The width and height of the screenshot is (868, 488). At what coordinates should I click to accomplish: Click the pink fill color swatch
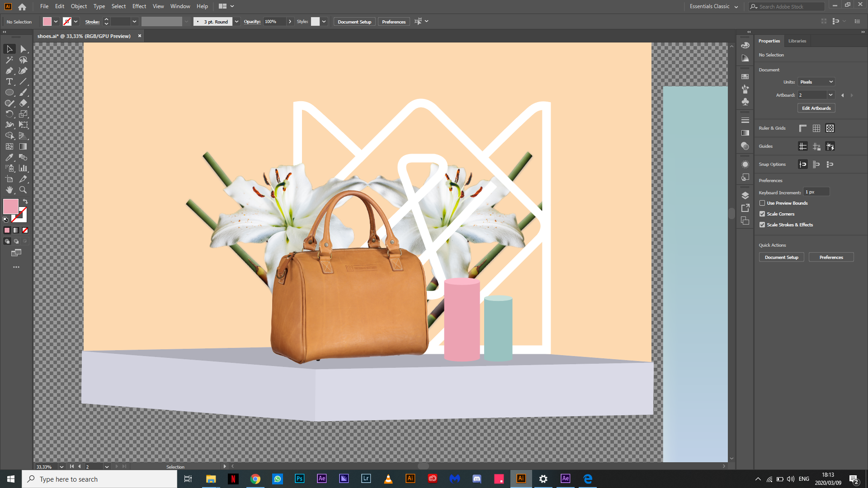11,206
